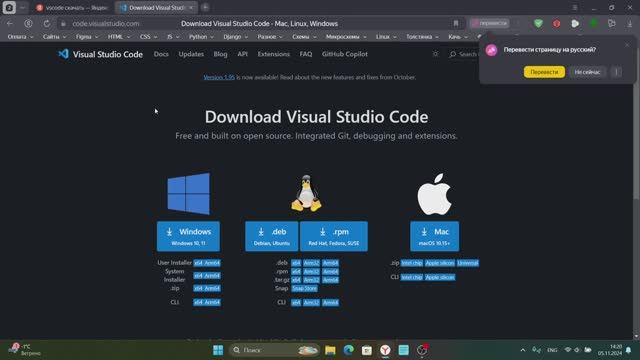640x360 pixels.
Task: Click the taskbar Поиск search box
Action: pos(274,350)
